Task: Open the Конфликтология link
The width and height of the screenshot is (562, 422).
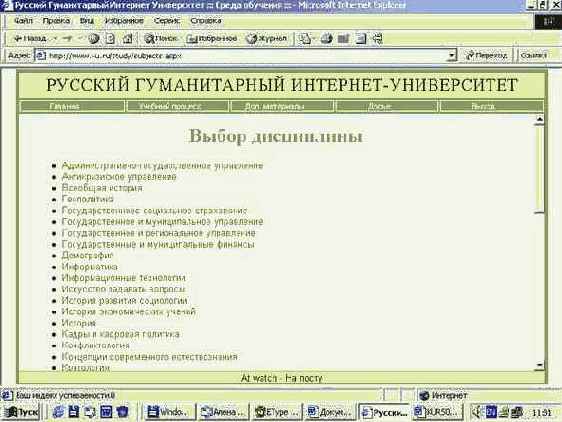Action: (96, 345)
